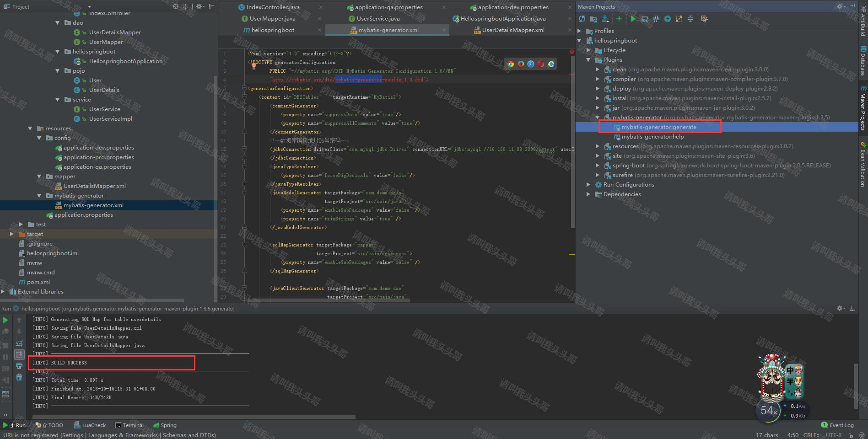Viewport: 868px width, 439px height.
Task: Open in Internet Explorer icon in editor
Action: [x=551, y=64]
